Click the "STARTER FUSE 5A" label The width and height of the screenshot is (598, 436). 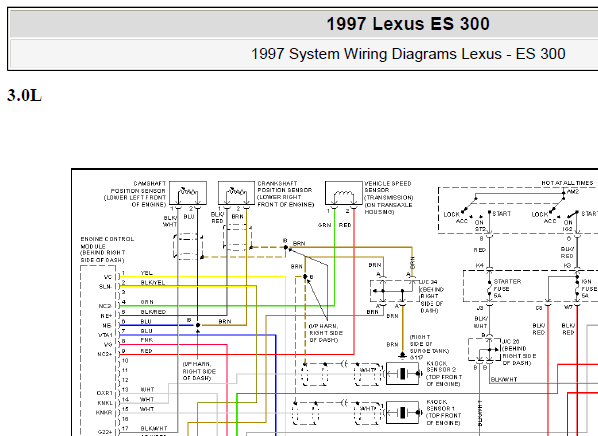(507, 288)
